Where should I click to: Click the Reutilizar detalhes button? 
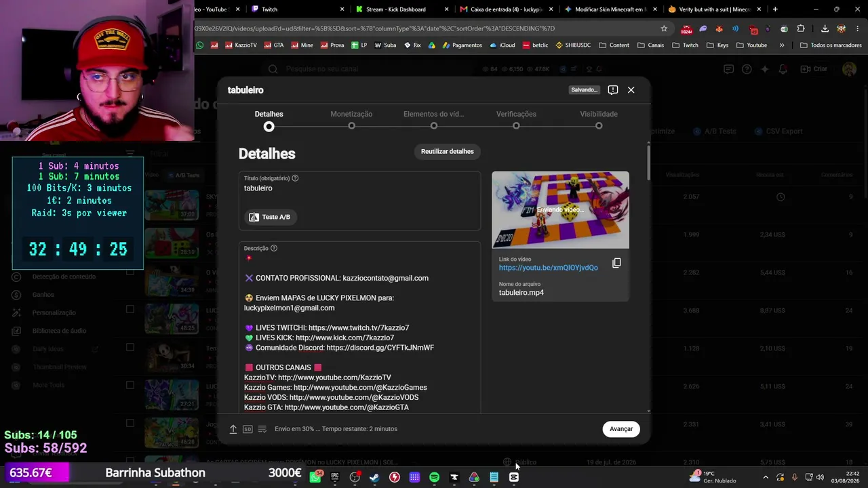click(x=448, y=151)
